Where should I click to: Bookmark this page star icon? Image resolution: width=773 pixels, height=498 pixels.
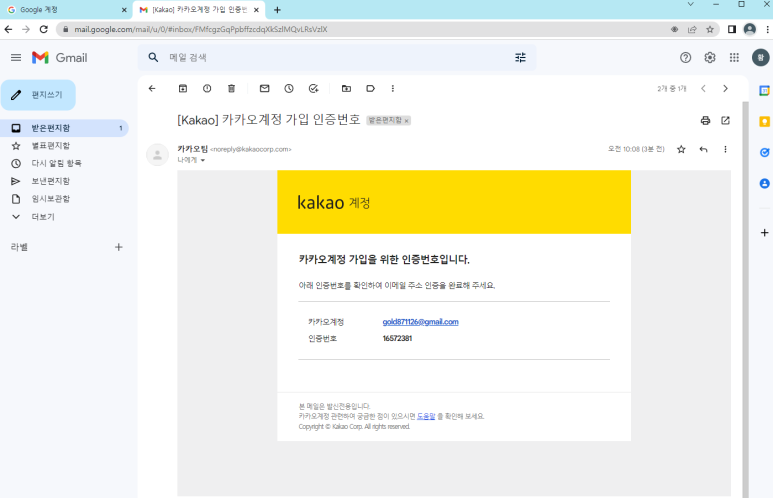pyautogui.click(x=710, y=30)
